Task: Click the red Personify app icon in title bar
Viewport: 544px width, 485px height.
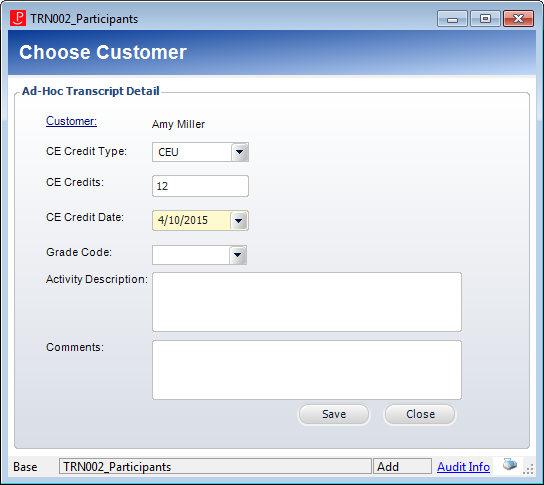Action: click(18, 18)
